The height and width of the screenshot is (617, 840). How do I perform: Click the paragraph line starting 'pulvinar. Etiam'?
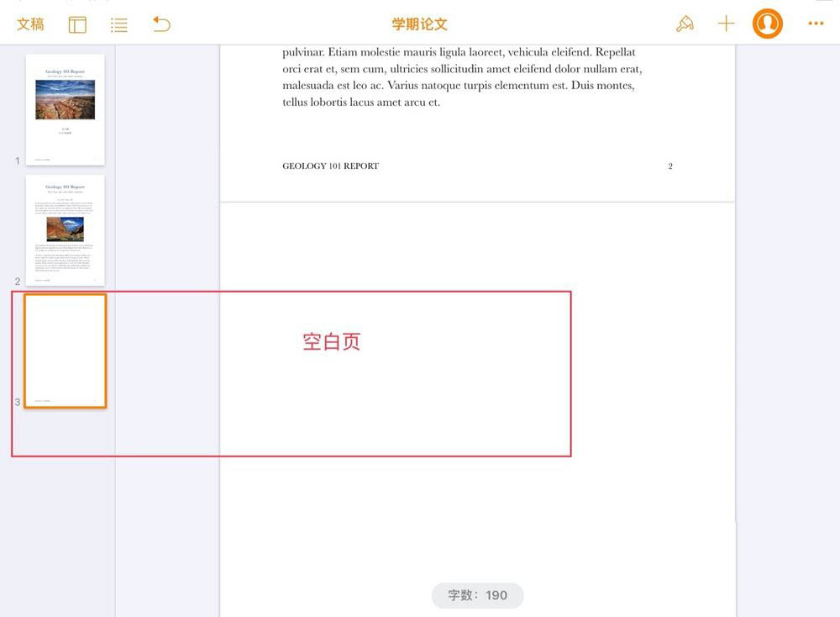coord(459,52)
